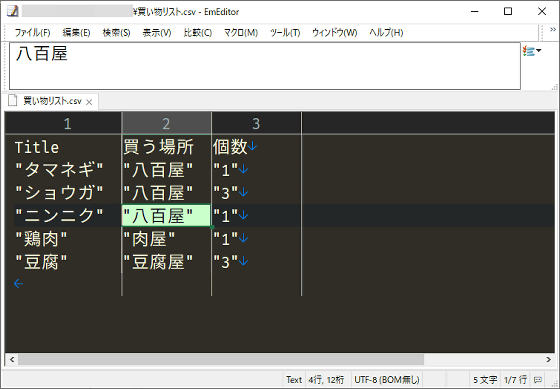Select column 3 header
The width and height of the screenshot is (560, 389).
pyautogui.click(x=256, y=124)
